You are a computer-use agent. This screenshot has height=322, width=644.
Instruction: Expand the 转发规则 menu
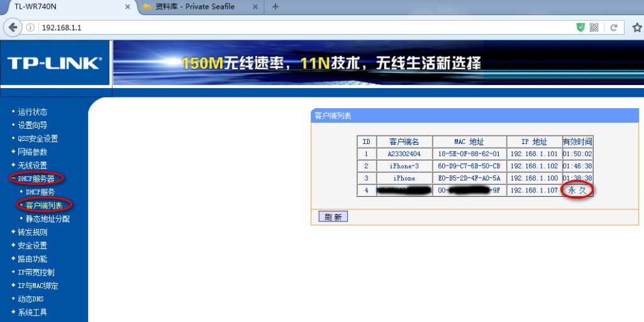[x=32, y=232]
